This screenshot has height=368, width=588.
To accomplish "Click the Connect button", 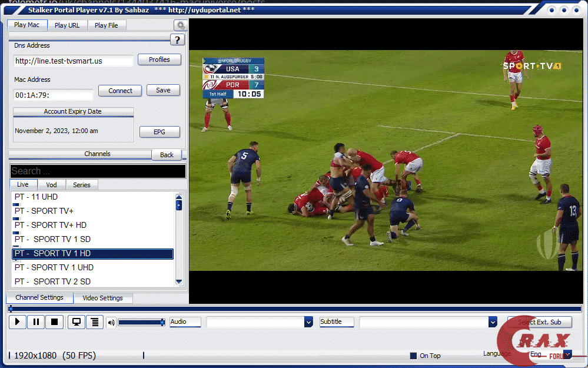I will pyautogui.click(x=121, y=91).
